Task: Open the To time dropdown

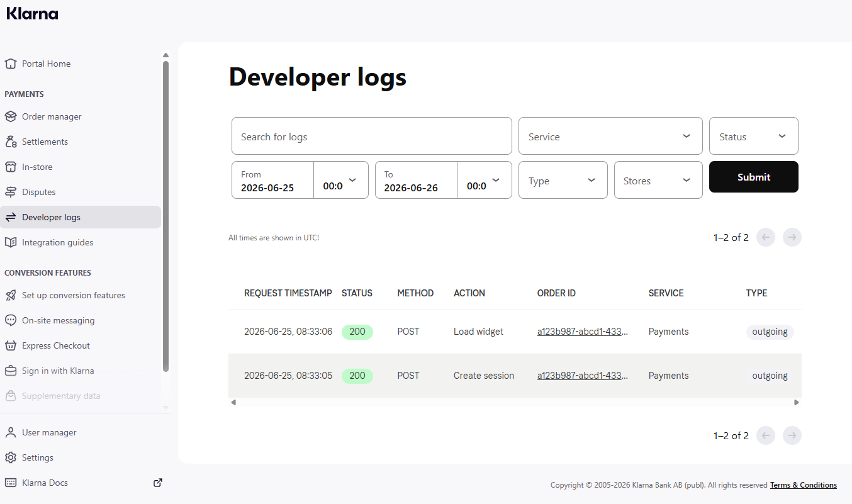Action: click(485, 180)
